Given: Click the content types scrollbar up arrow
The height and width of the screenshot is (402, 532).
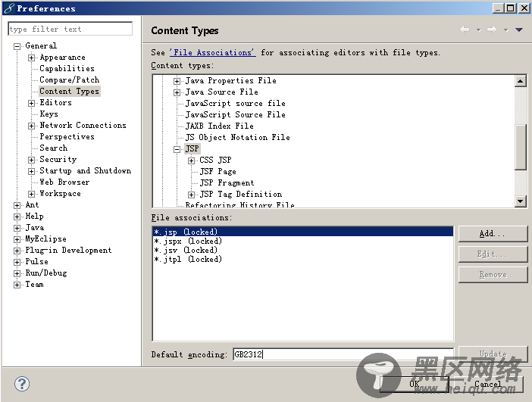Looking at the screenshot, I should (520, 81).
